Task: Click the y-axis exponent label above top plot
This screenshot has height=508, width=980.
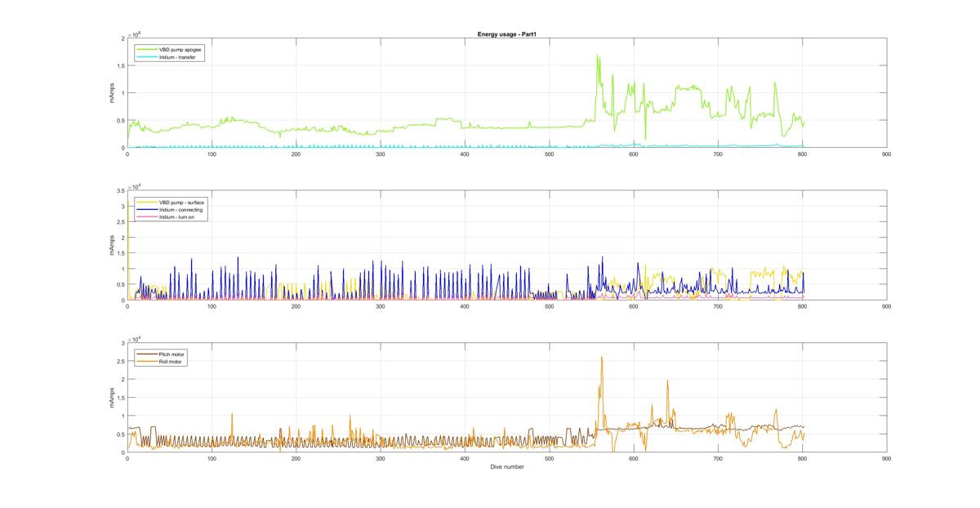Action: click(134, 33)
